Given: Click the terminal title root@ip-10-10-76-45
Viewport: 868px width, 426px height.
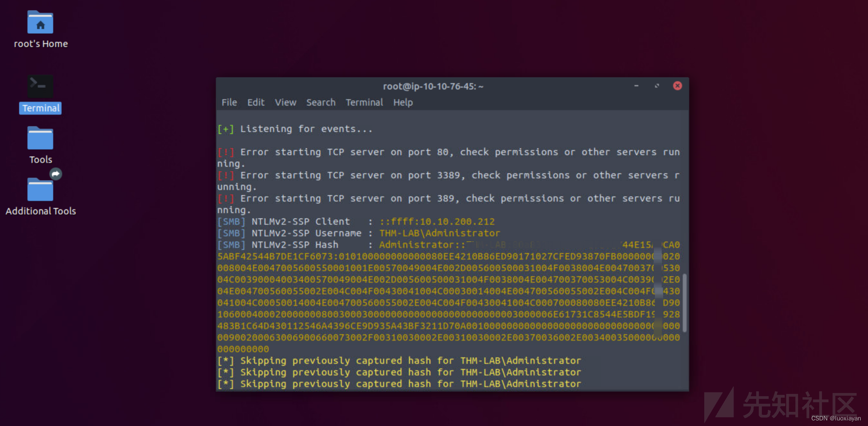Looking at the screenshot, I should 433,86.
